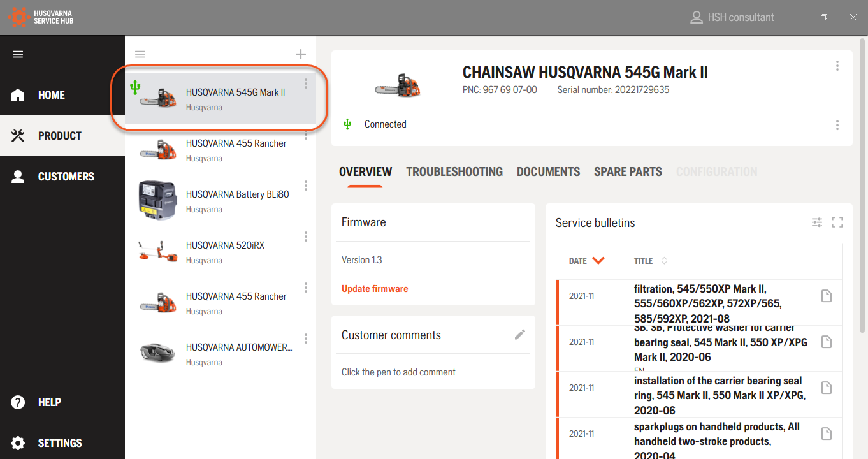This screenshot has height=459, width=868.
Task: Click the pen icon in Customer comments
Action: coord(520,335)
